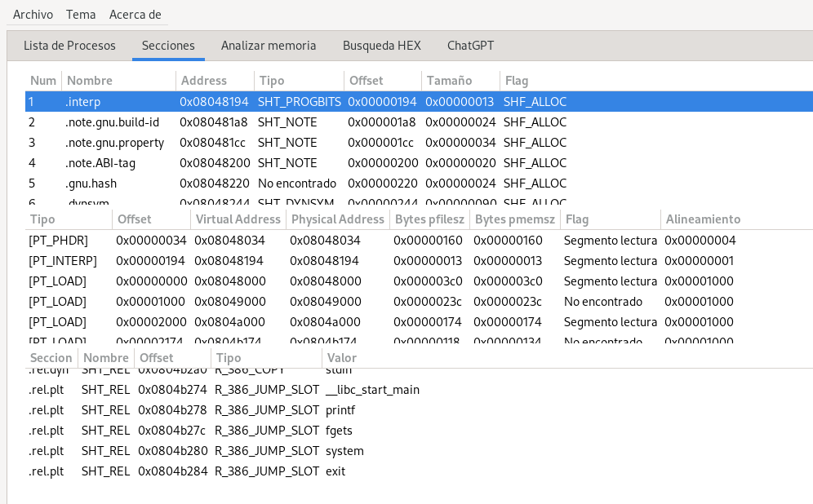Sort by the Virtual Address column header
813x504 pixels.
point(237,219)
